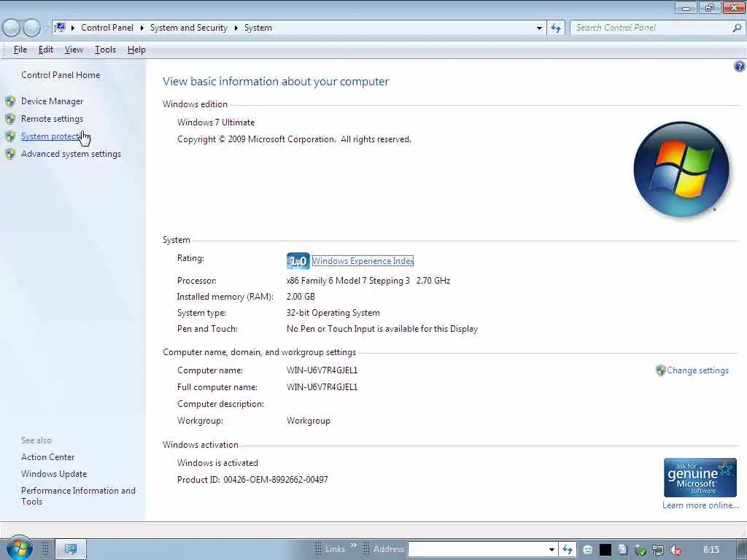This screenshot has height=560, width=747.
Task: Click the green check shield tray icon
Action: 640,551
